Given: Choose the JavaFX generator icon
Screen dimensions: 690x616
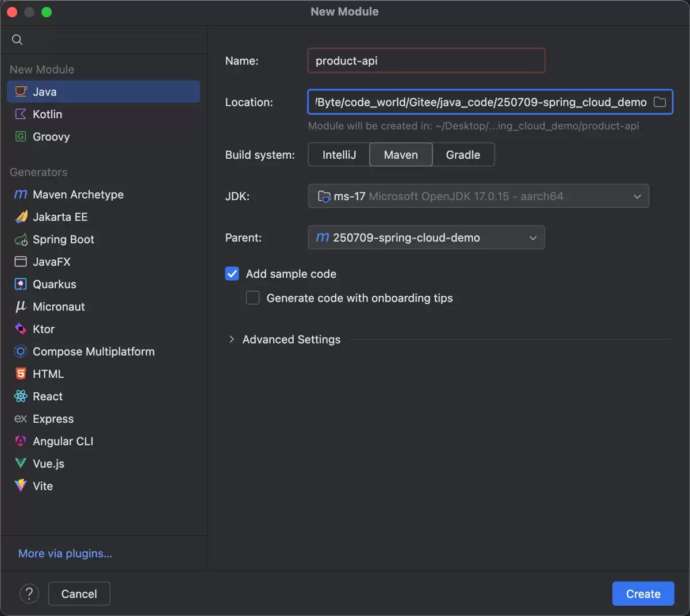Looking at the screenshot, I should (21, 262).
